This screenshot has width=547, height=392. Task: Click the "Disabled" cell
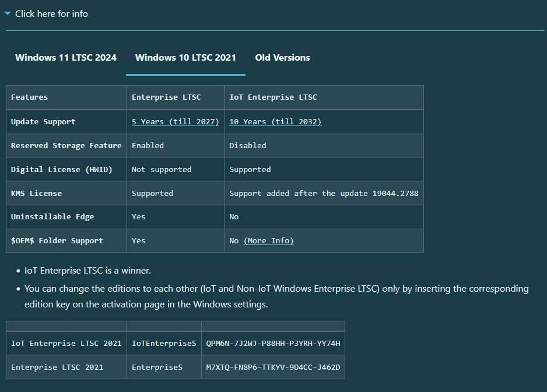pyautogui.click(x=324, y=146)
